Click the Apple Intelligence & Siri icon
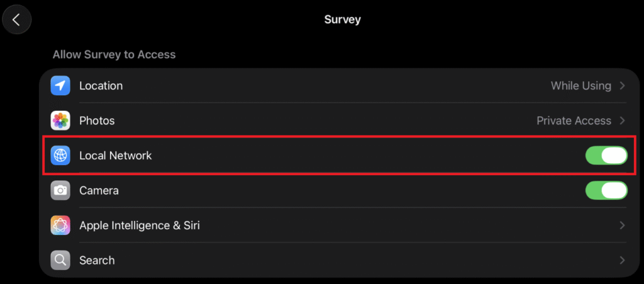This screenshot has height=284, width=644. click(x=60, y=225)
